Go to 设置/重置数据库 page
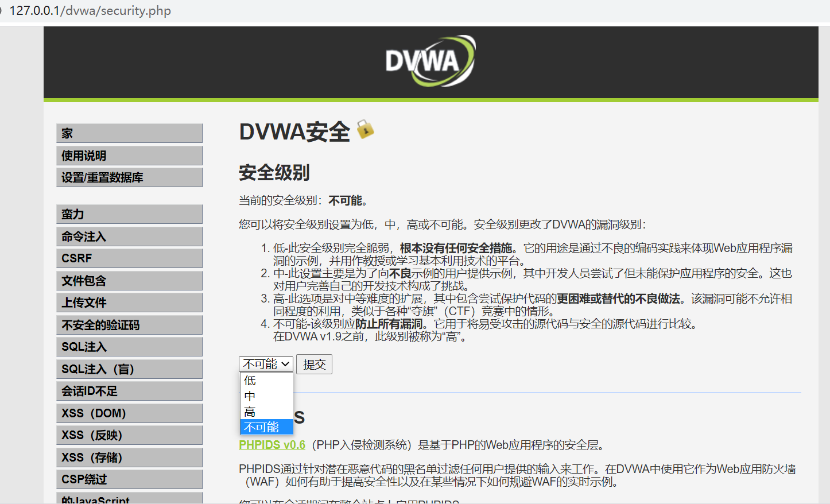830x504 pixels. (129, 177)
